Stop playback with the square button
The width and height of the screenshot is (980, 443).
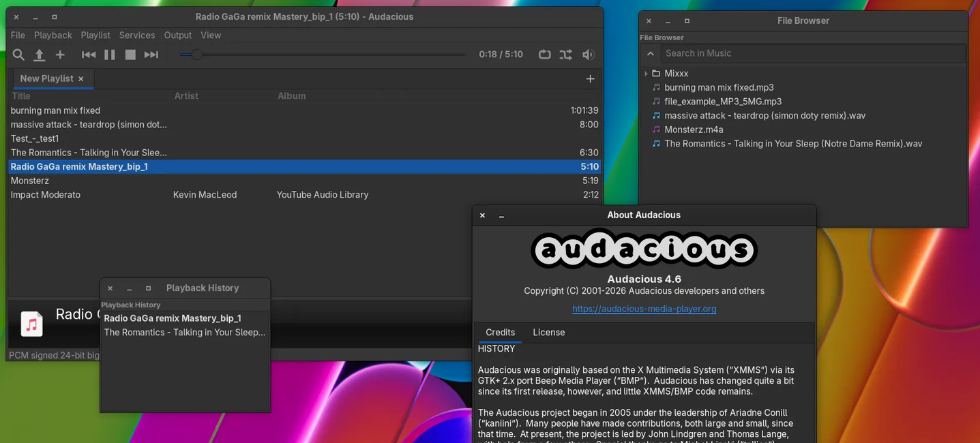coord(130,55)
